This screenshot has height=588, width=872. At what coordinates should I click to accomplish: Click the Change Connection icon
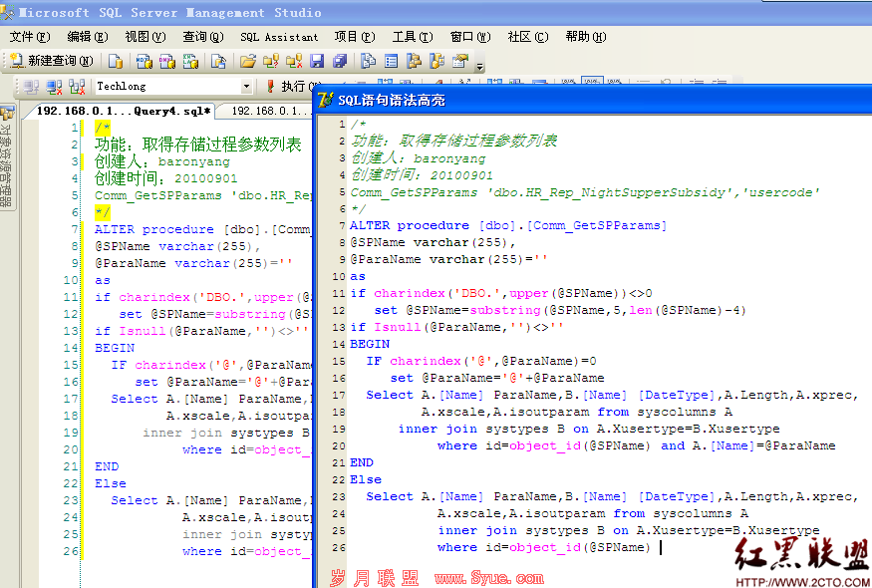77,87
